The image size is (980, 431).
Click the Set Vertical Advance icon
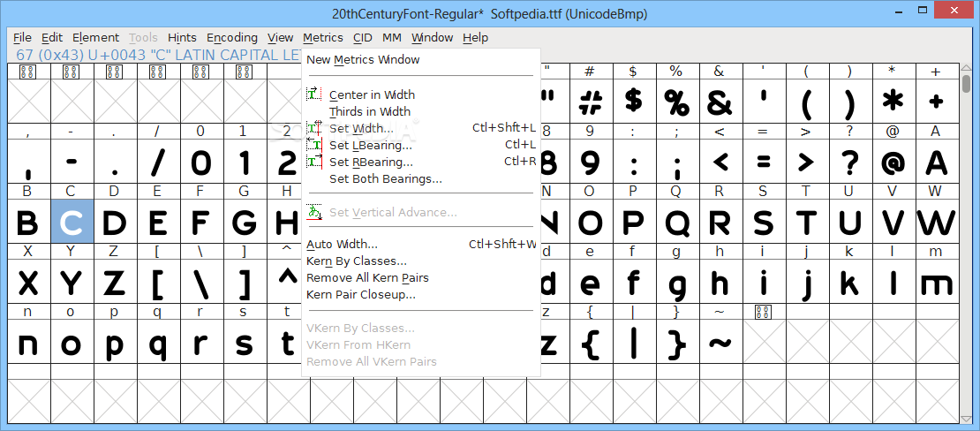313,212
